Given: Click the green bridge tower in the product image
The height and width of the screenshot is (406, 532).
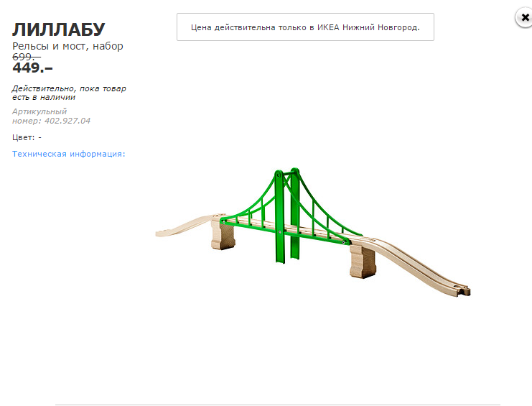Looking at the screenshot, I should click(279, 217).
